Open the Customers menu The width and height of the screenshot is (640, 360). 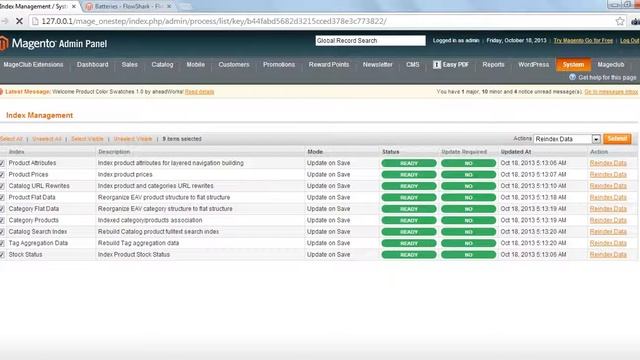(234, 64)
